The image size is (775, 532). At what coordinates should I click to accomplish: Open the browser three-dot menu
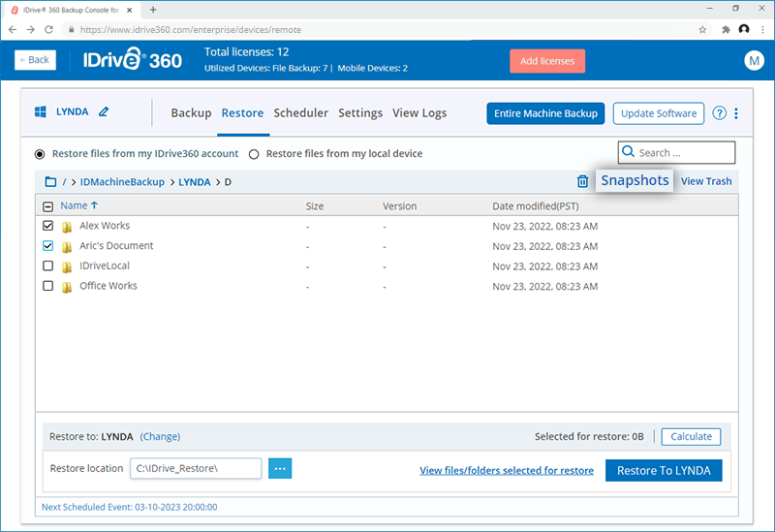(x=763, y=30)
